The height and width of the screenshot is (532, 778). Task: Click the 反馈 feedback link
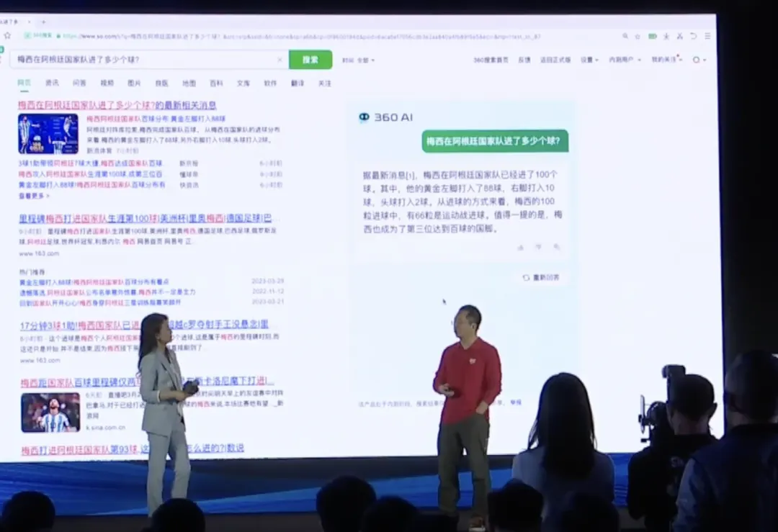click(x=524, y=60)
